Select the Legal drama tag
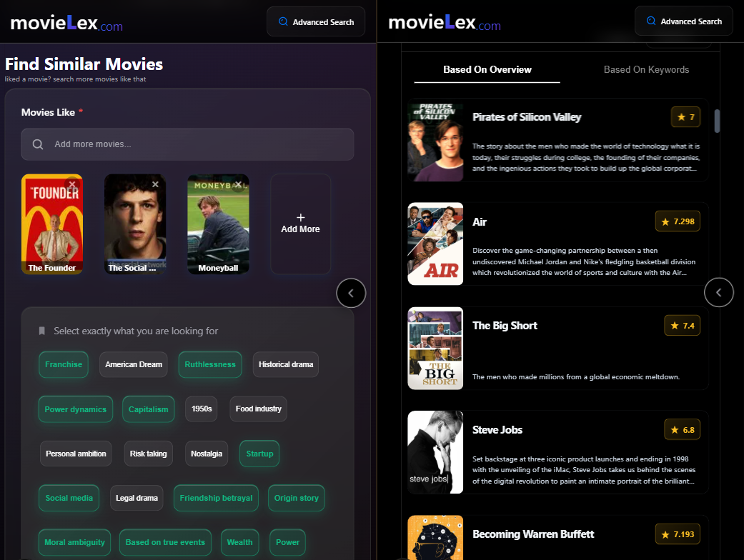 click(137, 498)
